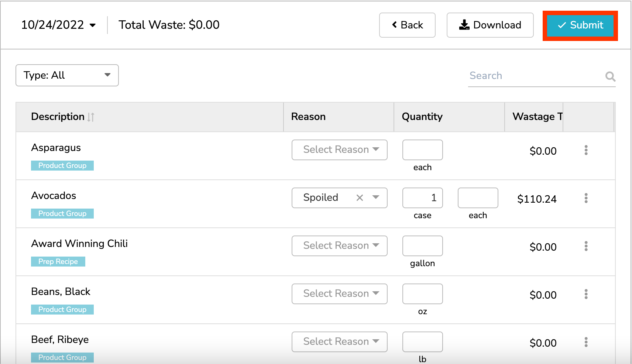The image size is (632, 364).
Task: Sort rows using the Description sort arrows
Action: 91,117
